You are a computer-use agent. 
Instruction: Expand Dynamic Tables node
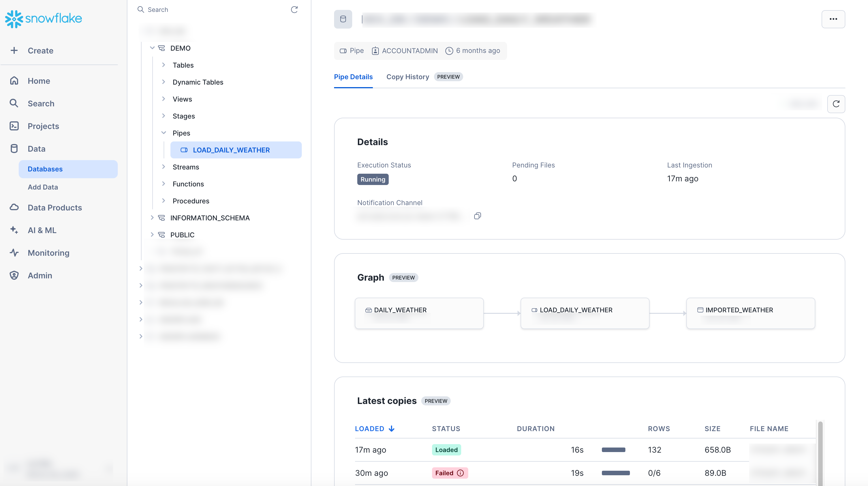click(163, 82)
